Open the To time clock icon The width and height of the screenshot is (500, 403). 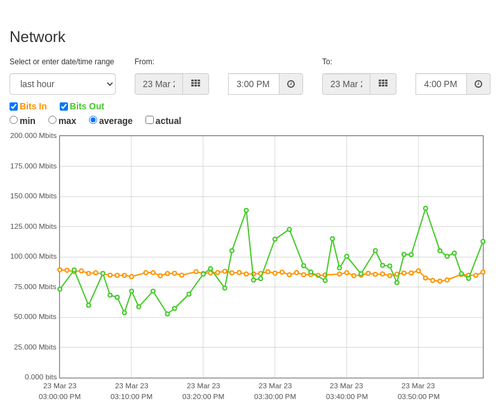point(478,84)
